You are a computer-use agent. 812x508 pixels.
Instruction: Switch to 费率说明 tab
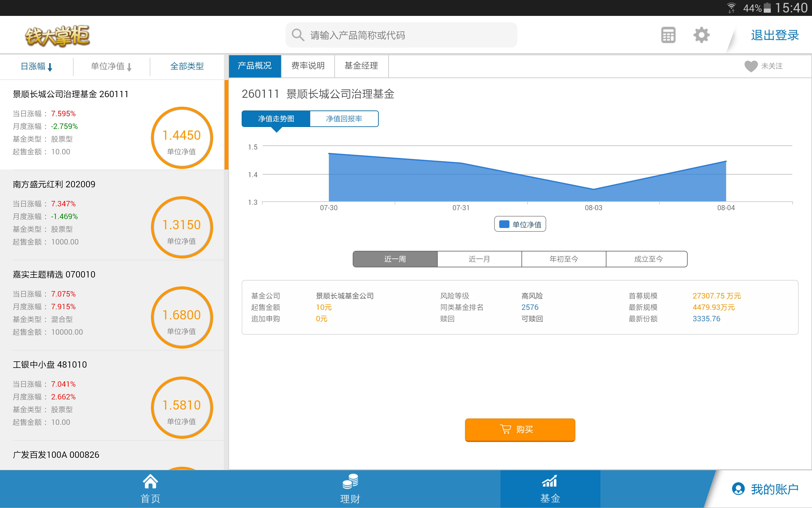click(308, 66)
